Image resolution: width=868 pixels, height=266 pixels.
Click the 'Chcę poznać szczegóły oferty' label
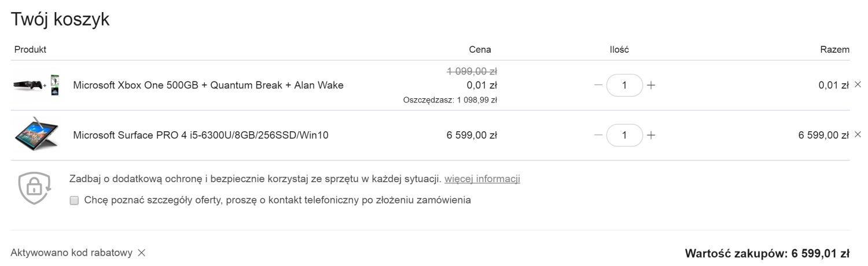(277, 201)
